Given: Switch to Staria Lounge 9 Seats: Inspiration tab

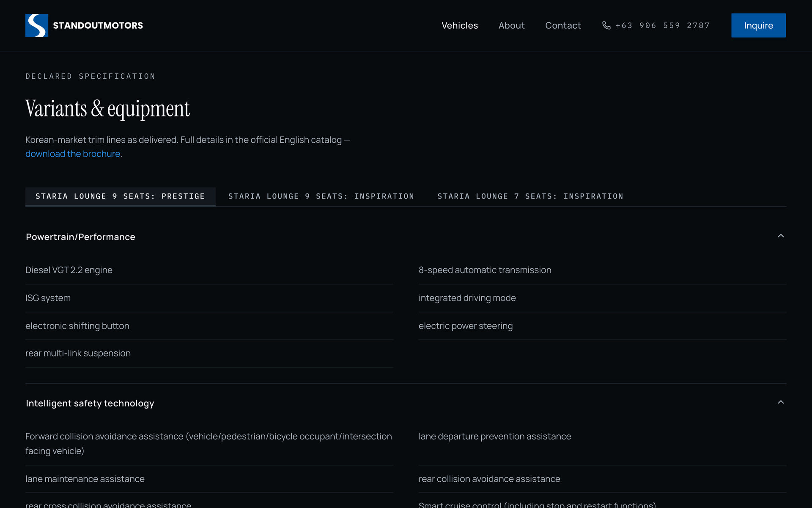Looking at the screenshot, I should (x=321, y=196).
